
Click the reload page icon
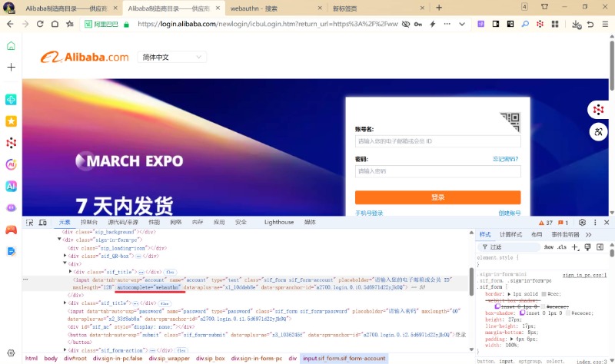click(x=40, y=24)
